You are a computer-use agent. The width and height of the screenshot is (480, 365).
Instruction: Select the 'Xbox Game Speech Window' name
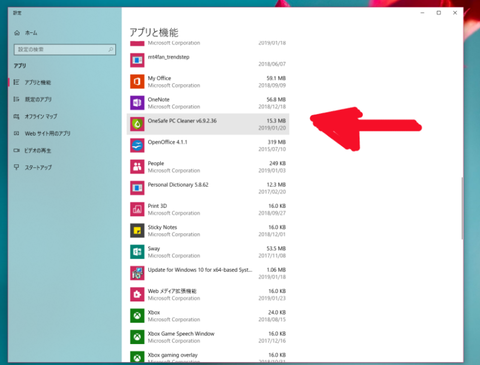(x=181, y=334)
